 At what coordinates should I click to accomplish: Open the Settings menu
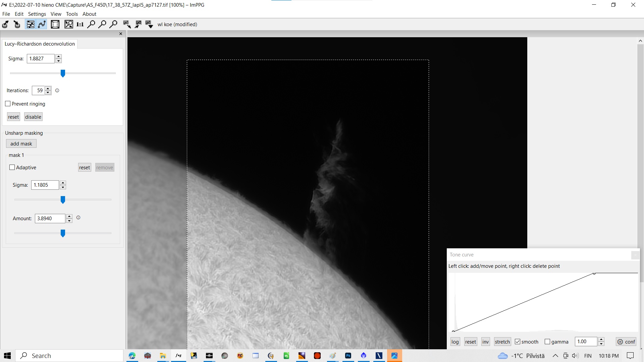[x=37, y=14]
